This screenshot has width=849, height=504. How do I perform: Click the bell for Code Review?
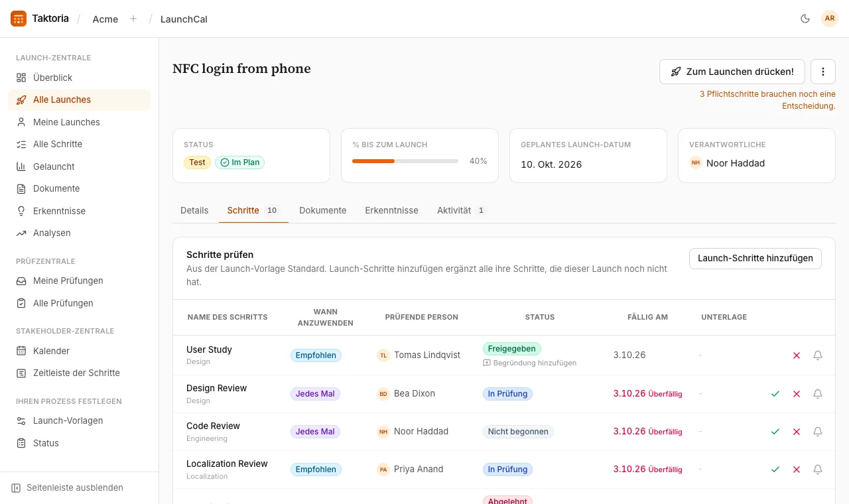(818, 432)
